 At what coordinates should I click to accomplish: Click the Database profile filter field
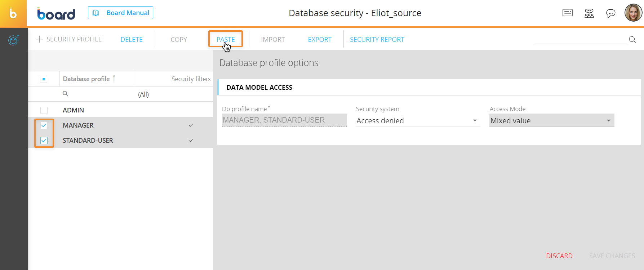point(97,94)
